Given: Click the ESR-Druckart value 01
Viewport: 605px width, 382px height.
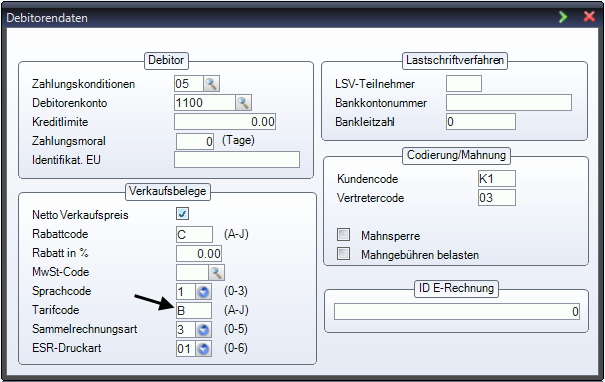Looking at the screenshot, I should coord(186,348).
